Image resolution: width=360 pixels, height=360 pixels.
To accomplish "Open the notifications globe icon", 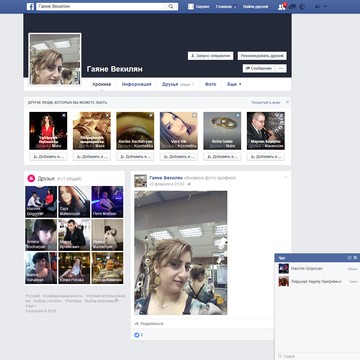I will (303, 7).
